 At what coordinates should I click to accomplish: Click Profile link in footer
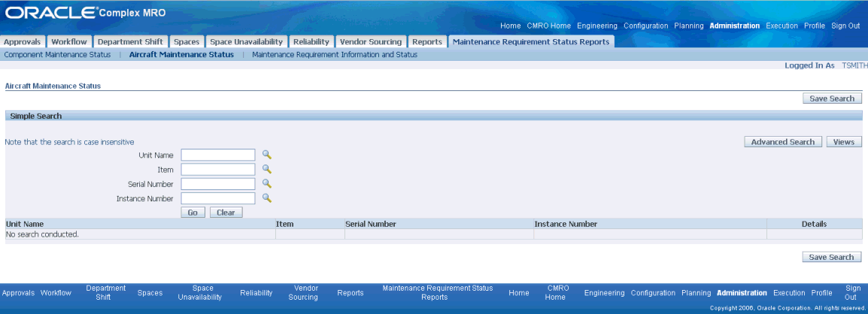(x=822, y=293)
